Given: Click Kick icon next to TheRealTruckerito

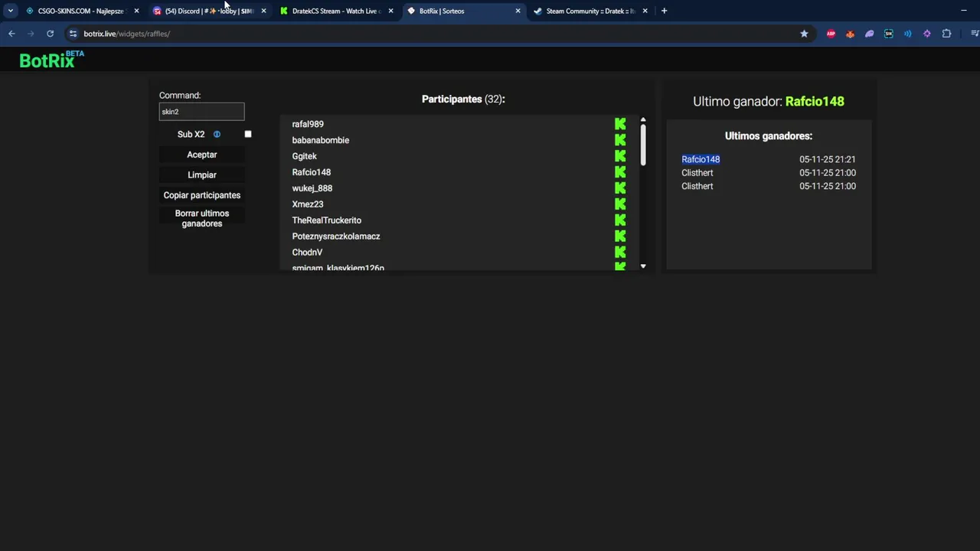Looking at the screenshot, I should pos(620,220).
